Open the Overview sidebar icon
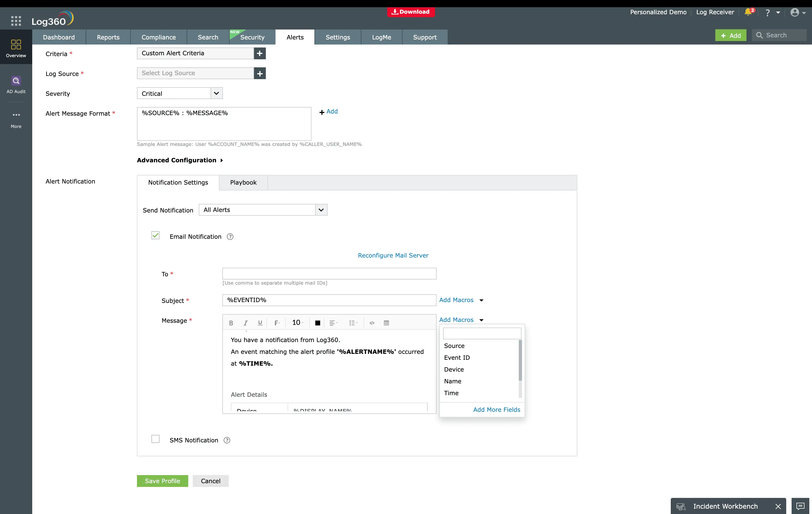The image size is (812, 514). [x=16, y=48]
